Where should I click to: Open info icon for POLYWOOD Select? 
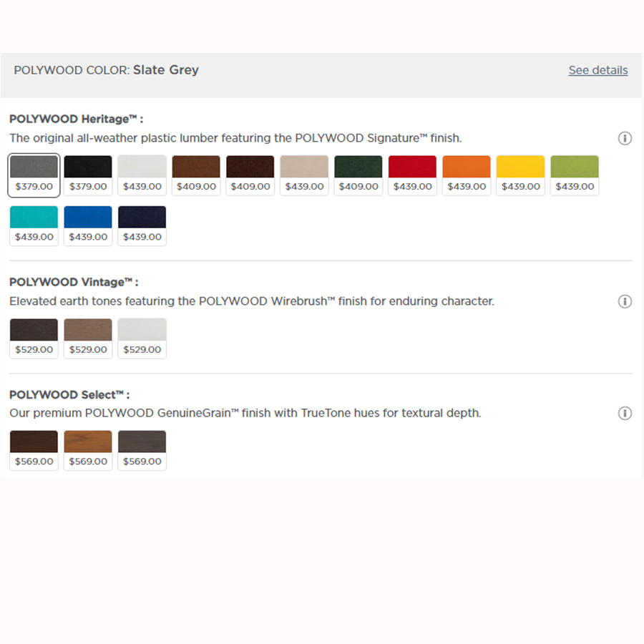coord(625,414)
